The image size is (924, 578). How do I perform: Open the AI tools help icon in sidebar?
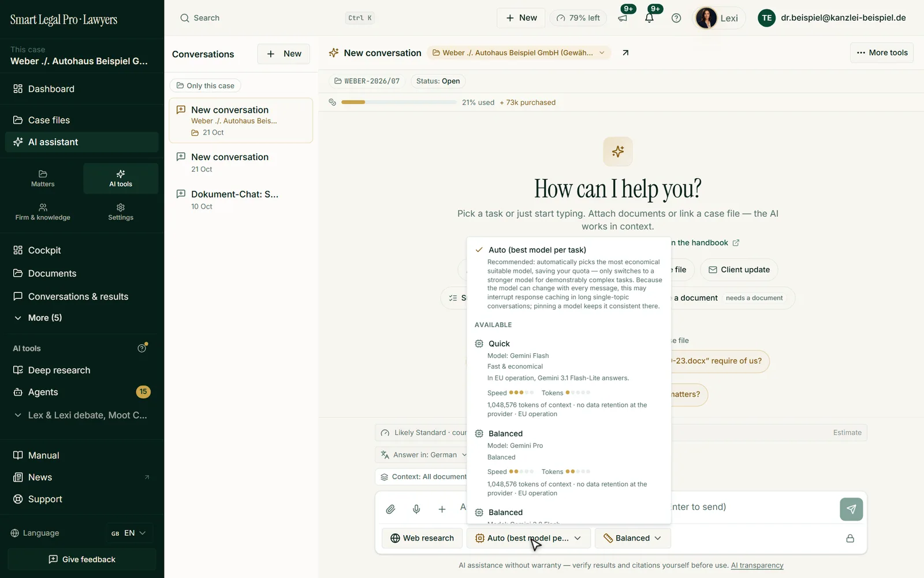pos(142,348)
